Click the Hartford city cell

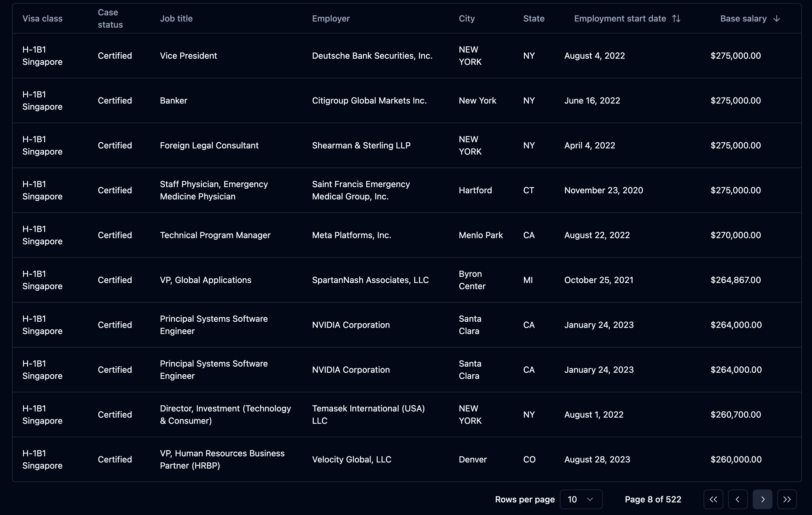tap(475, 190)
